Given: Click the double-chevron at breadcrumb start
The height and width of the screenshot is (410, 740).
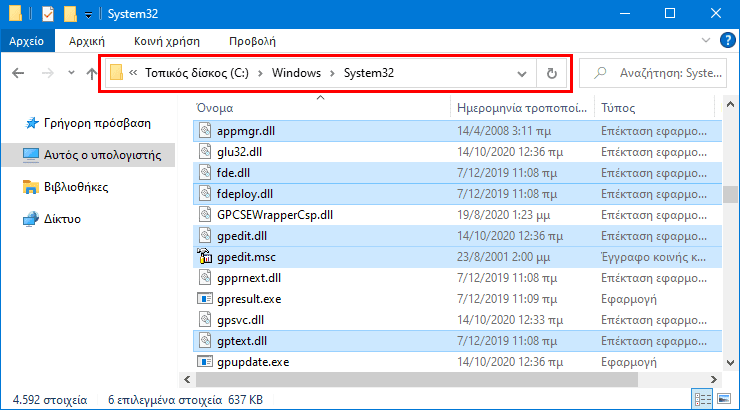Looking at the screenshot, I should pyautogui.click(x=133, y=73).
